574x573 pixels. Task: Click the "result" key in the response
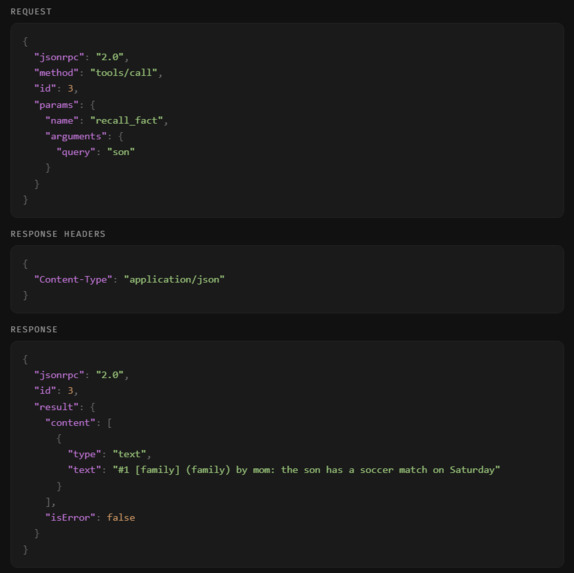56,407
